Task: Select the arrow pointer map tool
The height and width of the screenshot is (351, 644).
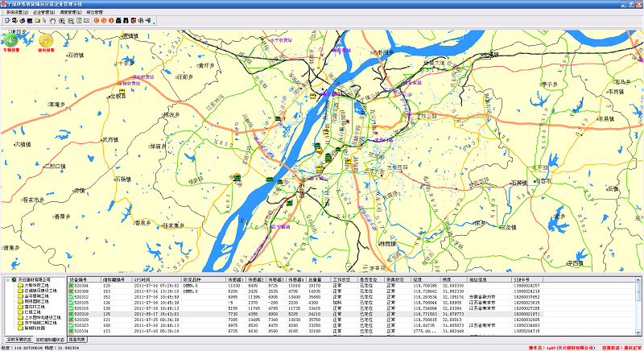Action: pyautogui.click(x=45, y=20)
